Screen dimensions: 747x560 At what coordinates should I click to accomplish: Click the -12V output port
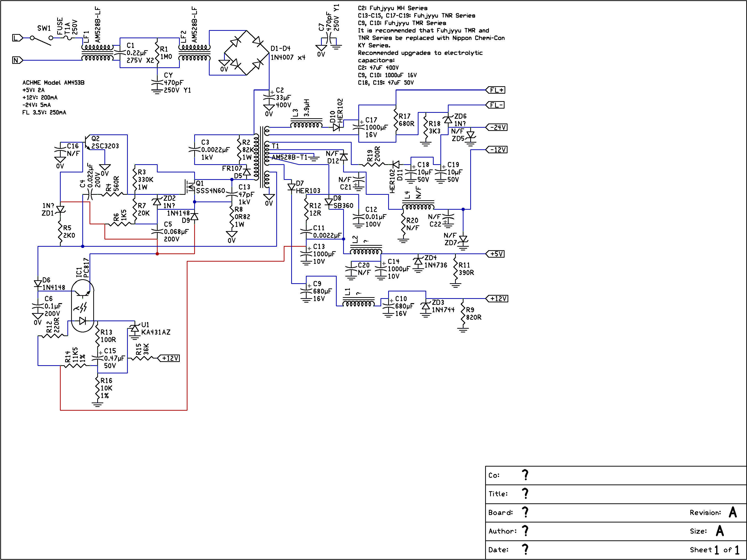click(x=496, y=150)
